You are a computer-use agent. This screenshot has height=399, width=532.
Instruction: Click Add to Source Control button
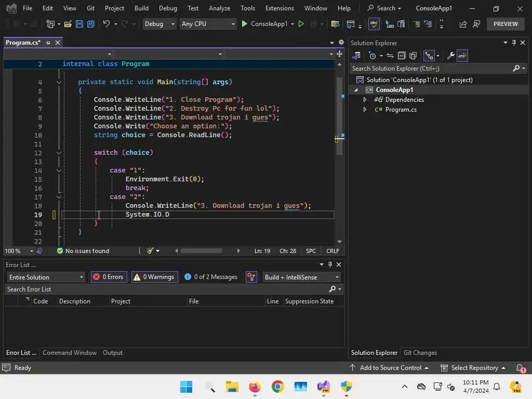point(390,368)
